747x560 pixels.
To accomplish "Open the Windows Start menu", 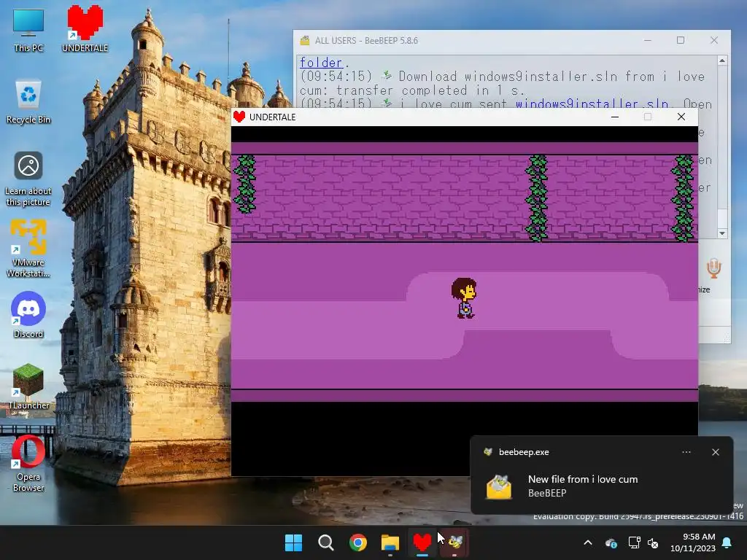I will coord(293,542).
